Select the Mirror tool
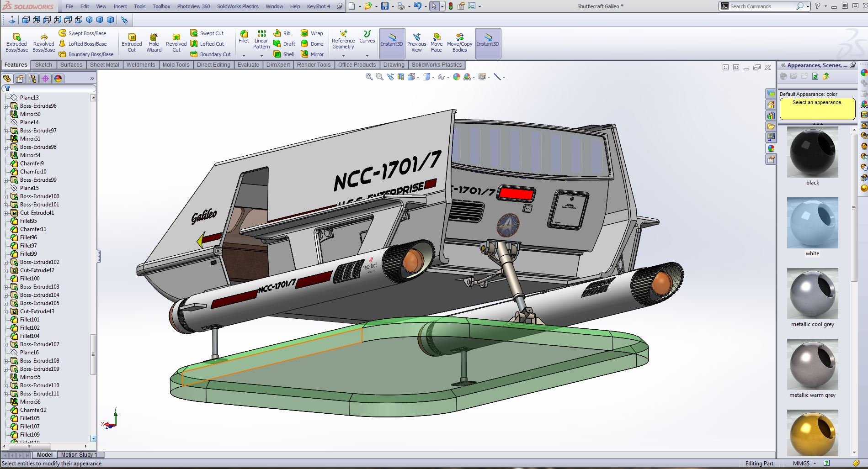Viewport: 868px width, 469px height. pos(312,54)
